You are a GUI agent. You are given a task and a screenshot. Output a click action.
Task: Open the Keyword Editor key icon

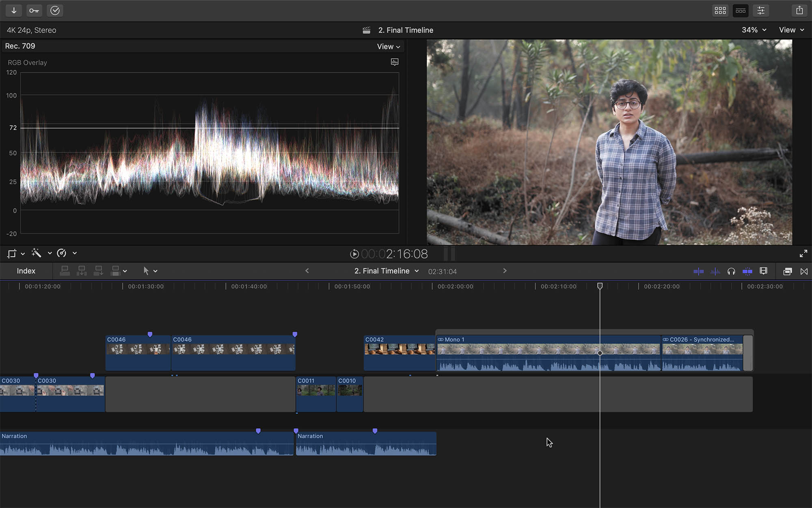tap(34, 11)
